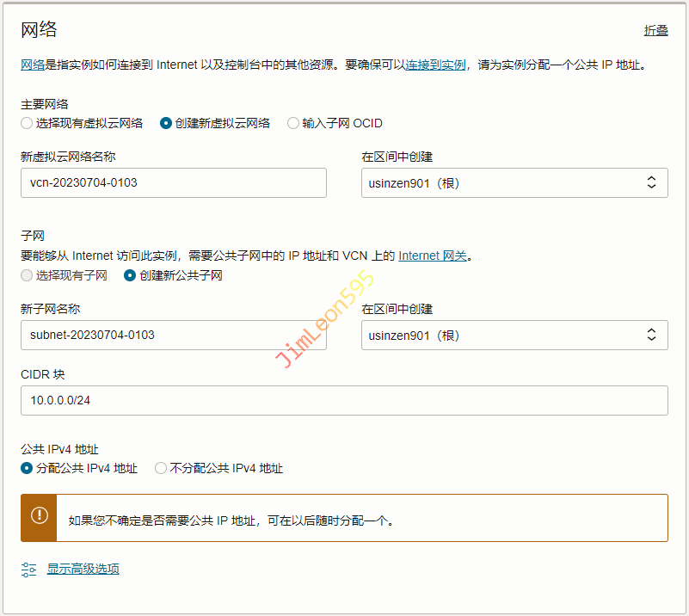The height and width of the screenshot is (616, 689).
Task: Open the compartment dropdown next to the VCN name
Action: pos(514,182)
